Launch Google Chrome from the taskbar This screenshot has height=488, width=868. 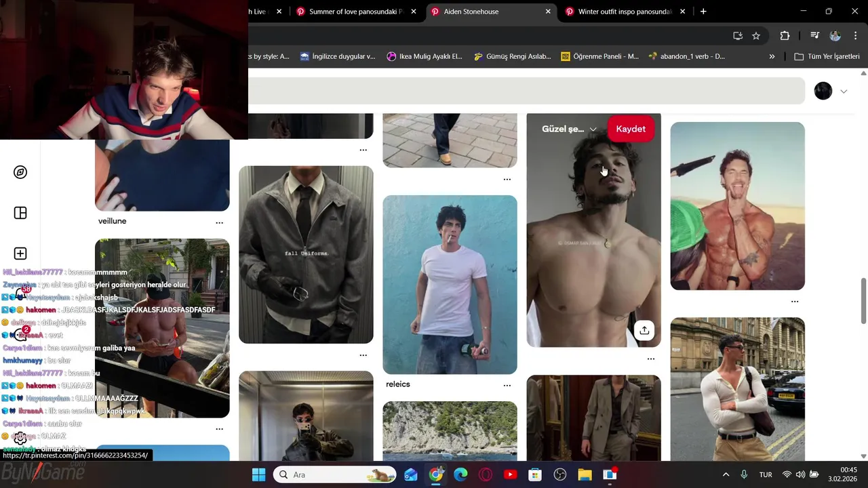click(436, 474)
